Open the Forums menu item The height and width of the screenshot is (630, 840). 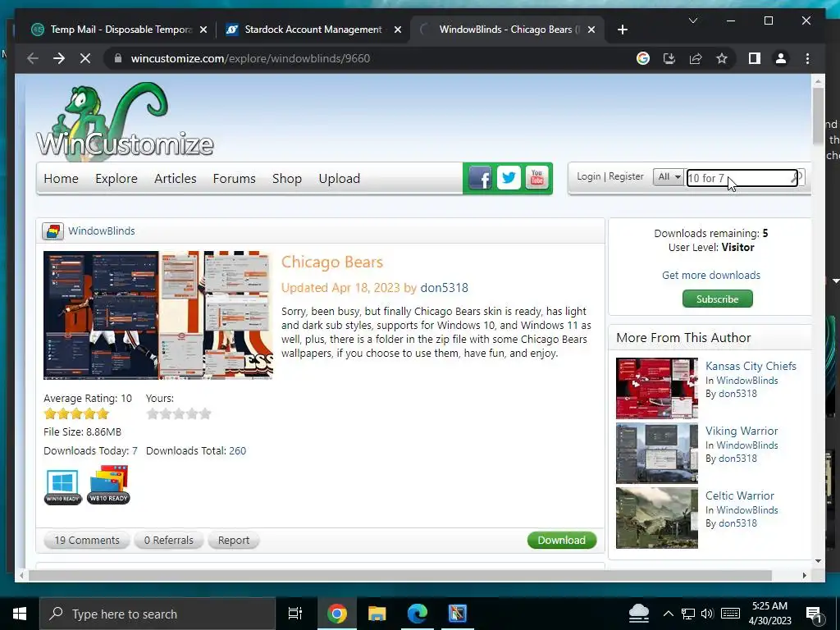tap(234, 178)
